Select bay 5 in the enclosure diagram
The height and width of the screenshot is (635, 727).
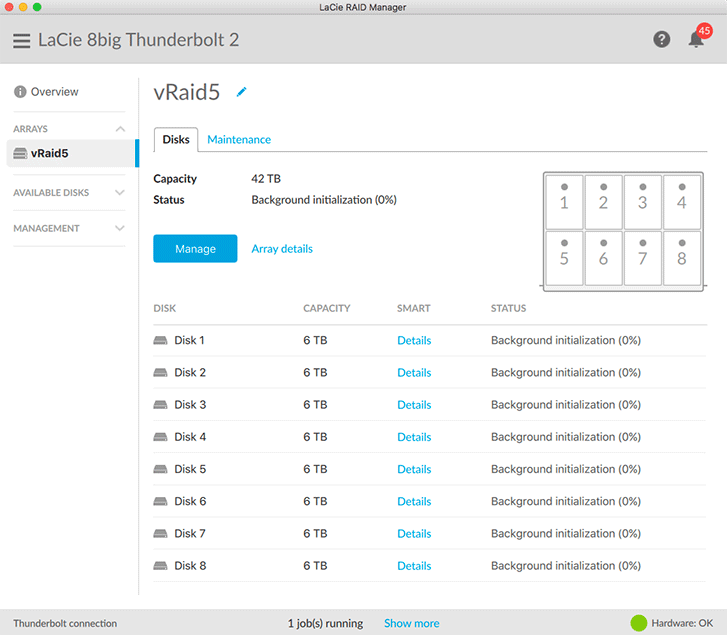pos(564,258)
